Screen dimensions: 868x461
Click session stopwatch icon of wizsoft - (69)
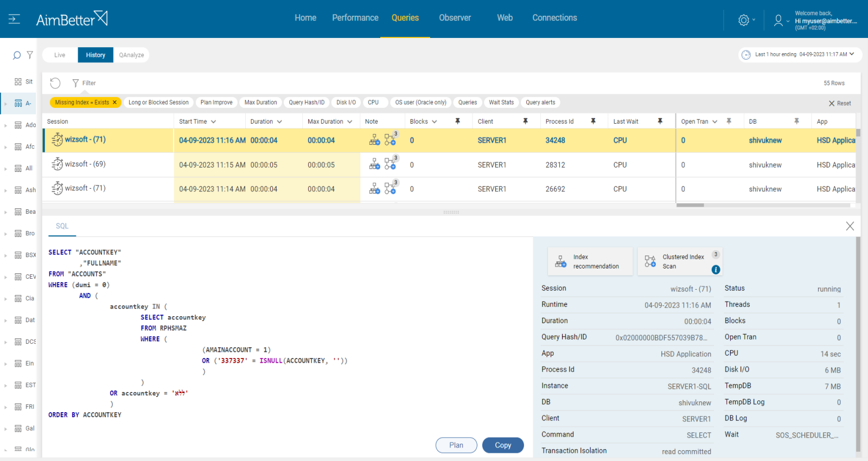pos(57,164)
